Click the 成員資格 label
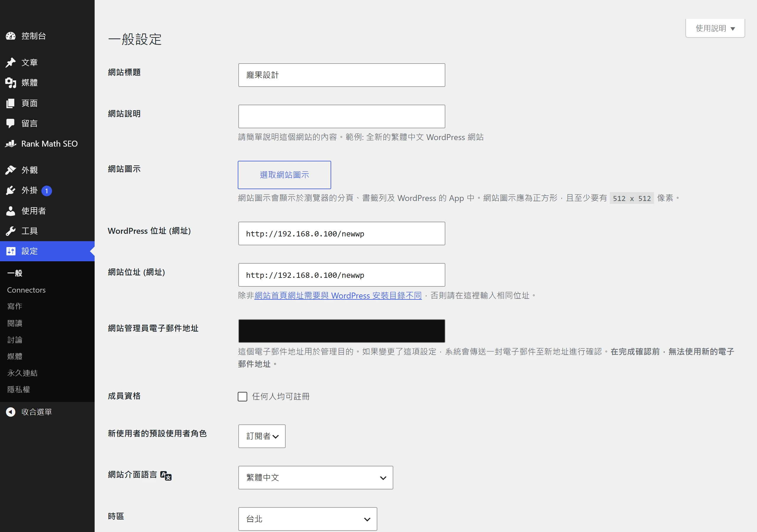 (x=124, y=396)
